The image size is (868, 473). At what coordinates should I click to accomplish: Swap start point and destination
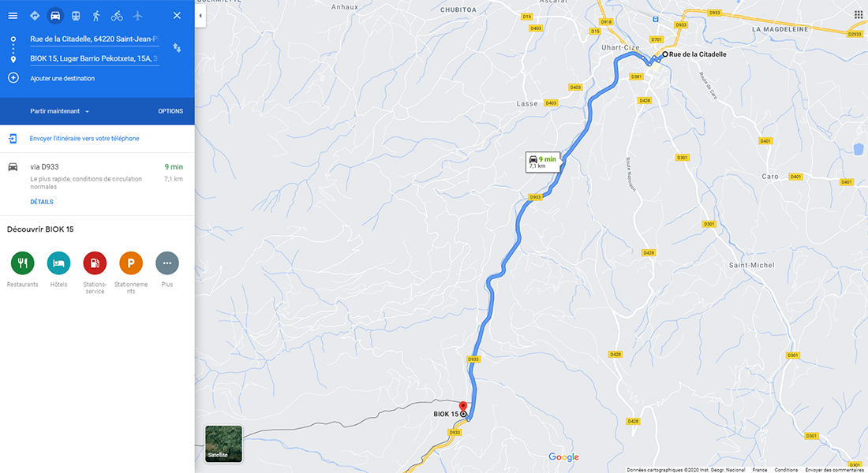(x=177, y=48)
